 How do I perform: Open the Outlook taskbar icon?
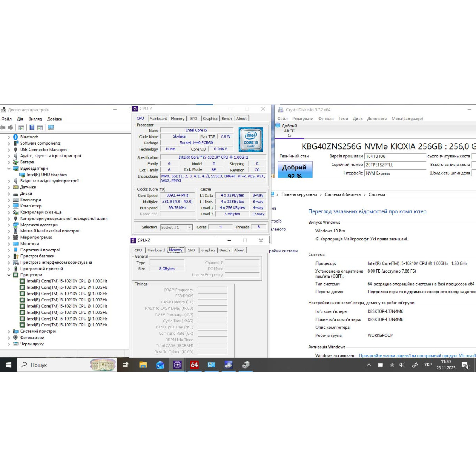(160, 365)
